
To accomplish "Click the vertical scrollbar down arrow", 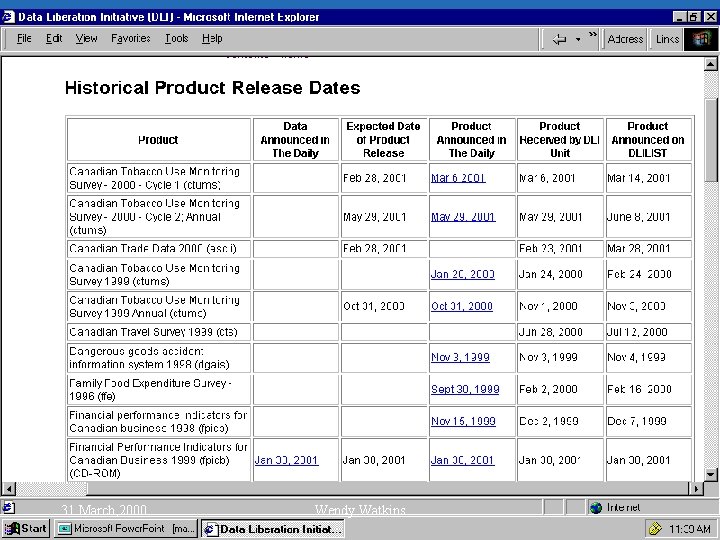I will click(710, 474).
